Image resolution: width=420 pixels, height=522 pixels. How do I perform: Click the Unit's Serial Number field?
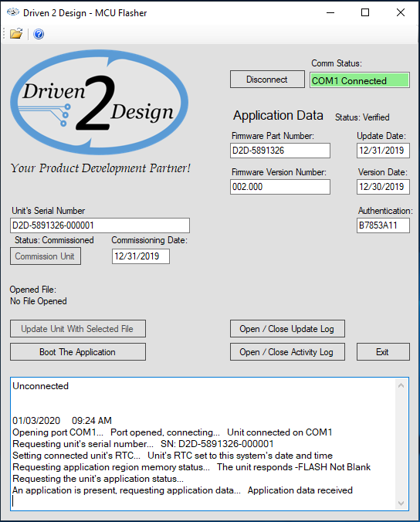click(100, 225)
